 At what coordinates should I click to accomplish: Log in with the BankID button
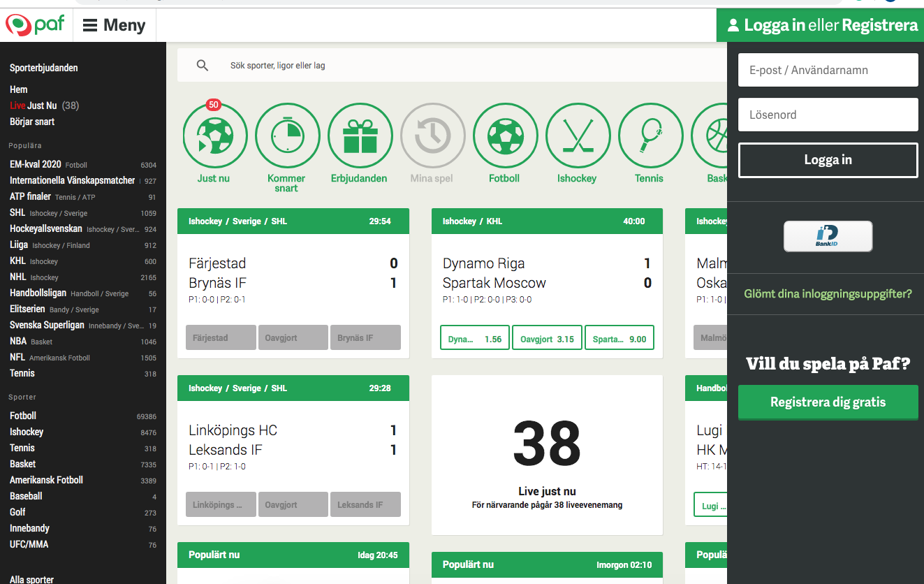point(828,236)
